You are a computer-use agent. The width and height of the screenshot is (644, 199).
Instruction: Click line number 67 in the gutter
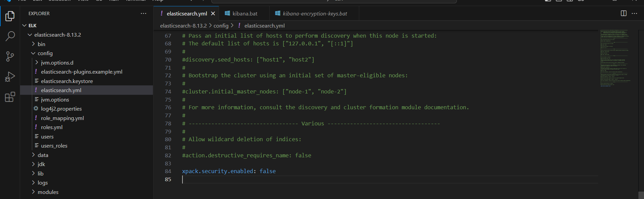coord(168,36)
